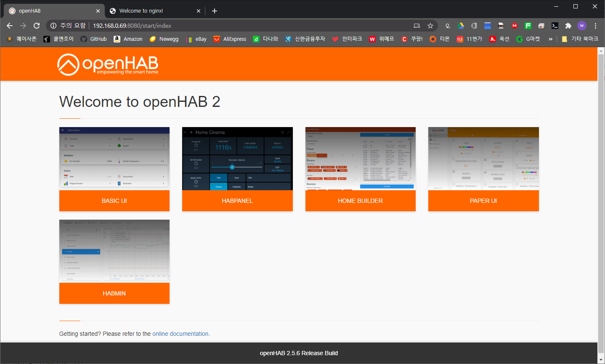This screenshot has height=364, width=605.
Task: Open the 다나와 bookmark
Action: pos(265,39)
